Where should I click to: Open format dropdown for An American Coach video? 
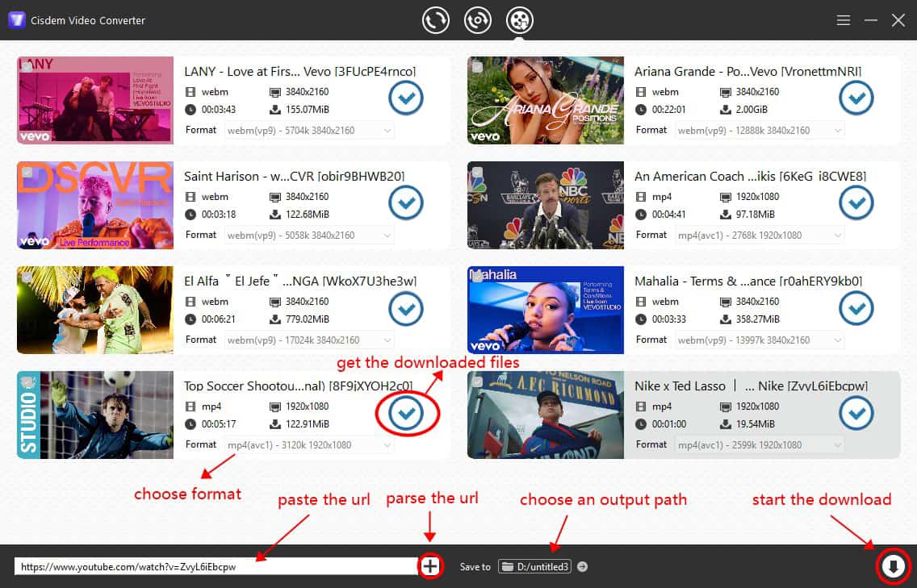[x=760, y=235]
